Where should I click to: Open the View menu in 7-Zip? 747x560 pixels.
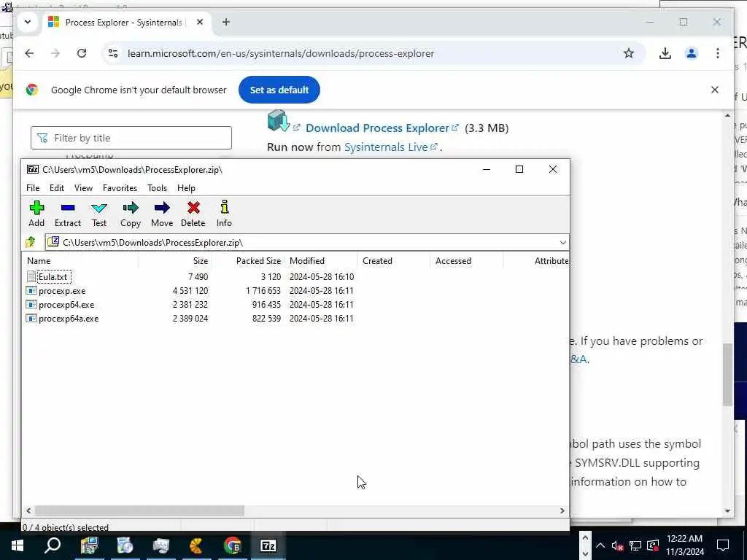[x=83, y=188]
